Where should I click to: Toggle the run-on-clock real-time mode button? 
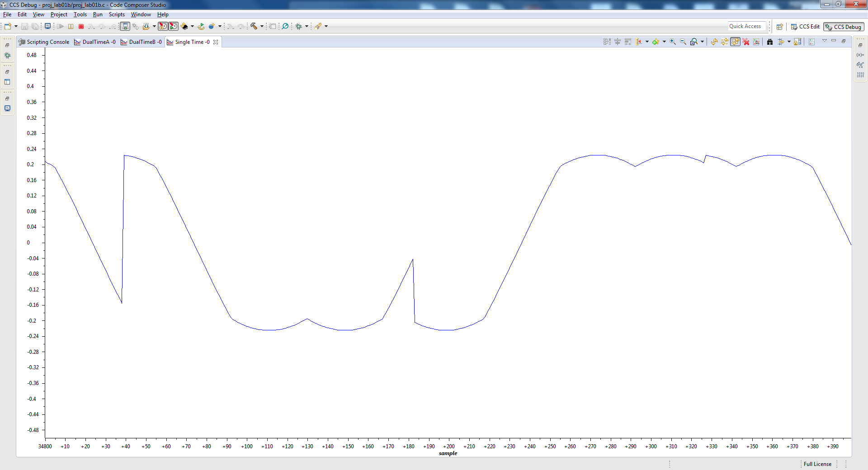(174, 26)
